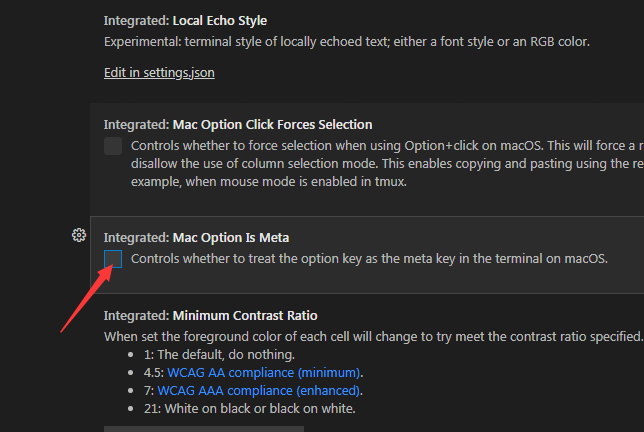
Task: Open the WCAG AAA compliance (enhanced) link
Action: click(259, 390)
